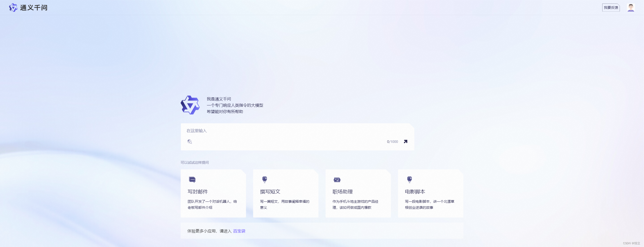The image size is (644, 247).
Task: Click the chat bubble icon on 写封邮件 card
Action: click(192, 180)
